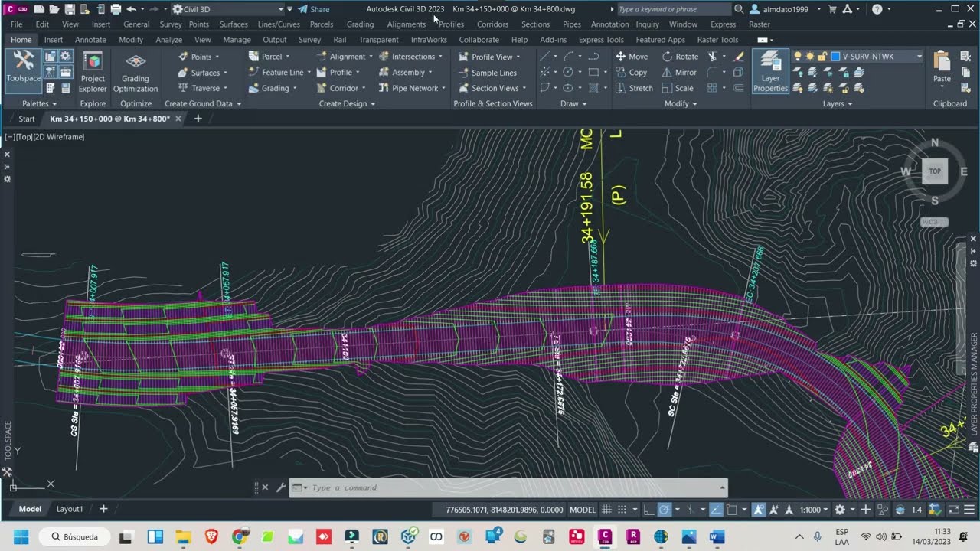This screenshot has height=551, width=980.
Task: Click the keyword search box in title bar
Action: [x=674, y=9]
